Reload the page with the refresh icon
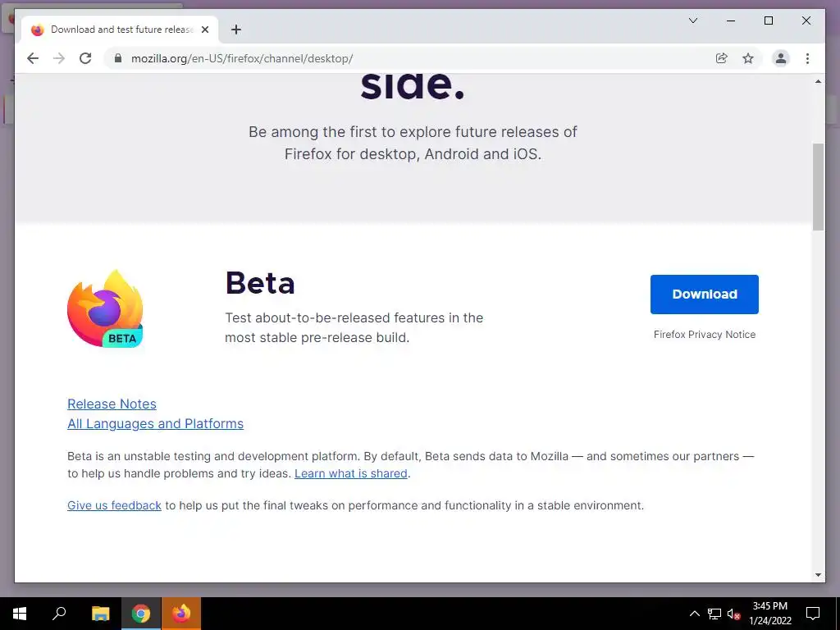Image resolution: width=840 pixels, height=630 pixels. pyautogui.click(x=85, y=58)
